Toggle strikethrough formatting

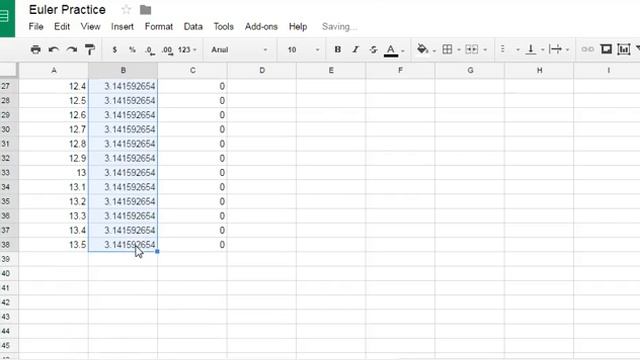point(373,49)
